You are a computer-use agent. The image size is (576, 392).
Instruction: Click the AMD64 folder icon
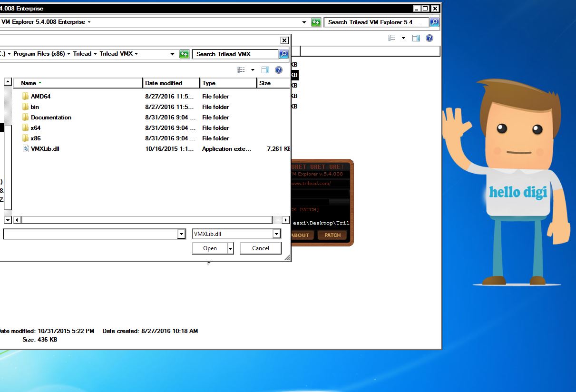26,96
